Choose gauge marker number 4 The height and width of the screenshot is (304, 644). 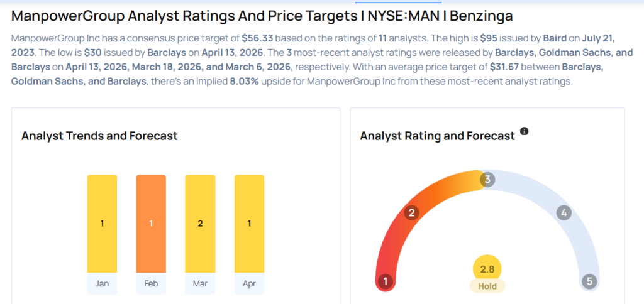pyautogui.click(x=564, y=213)
